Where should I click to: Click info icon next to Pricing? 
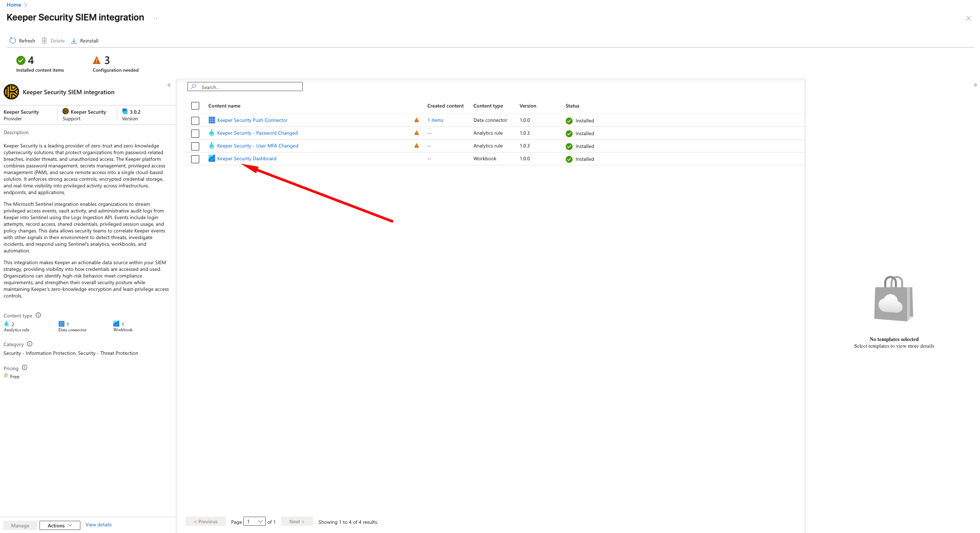(25, 368)
